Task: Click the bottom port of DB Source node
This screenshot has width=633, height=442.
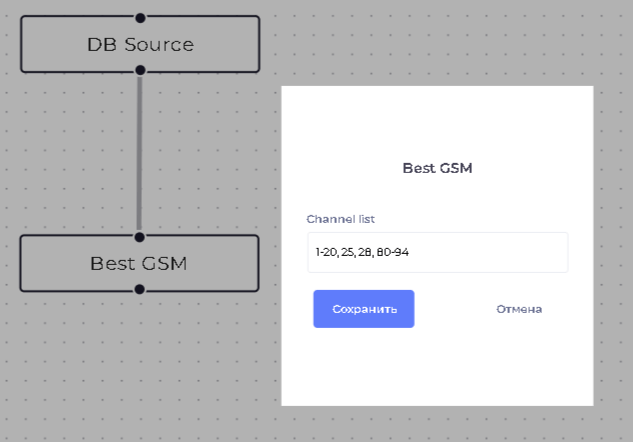Action: tap(140, 70)
